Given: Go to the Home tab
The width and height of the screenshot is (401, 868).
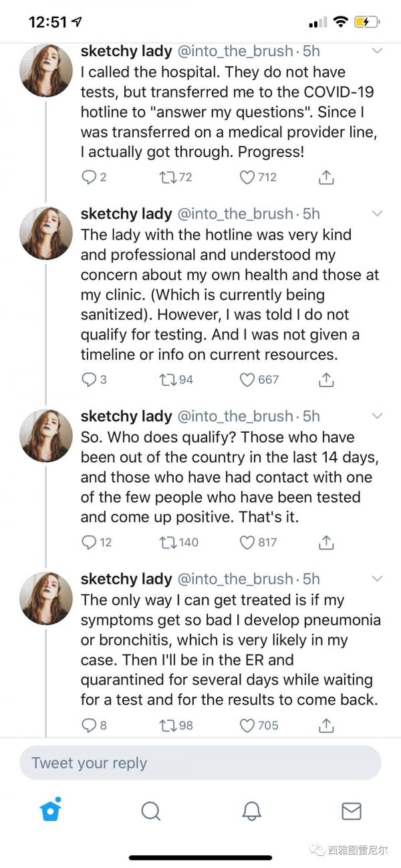Looking at the screenshot, I should click(50, 810).
